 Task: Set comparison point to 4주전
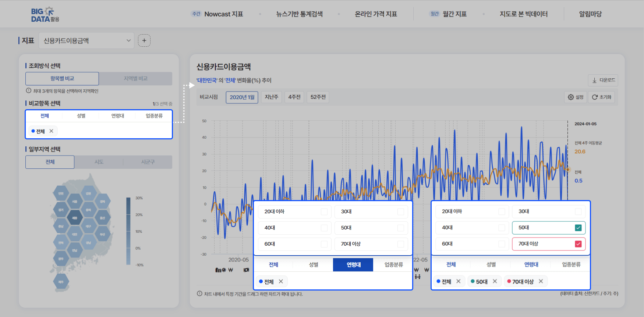coord(294,97)
